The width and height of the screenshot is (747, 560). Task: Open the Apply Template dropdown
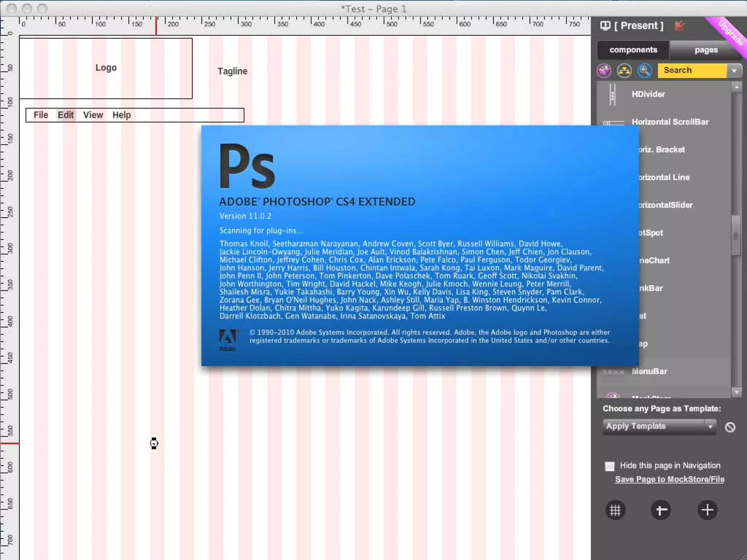tap(659, 426)
